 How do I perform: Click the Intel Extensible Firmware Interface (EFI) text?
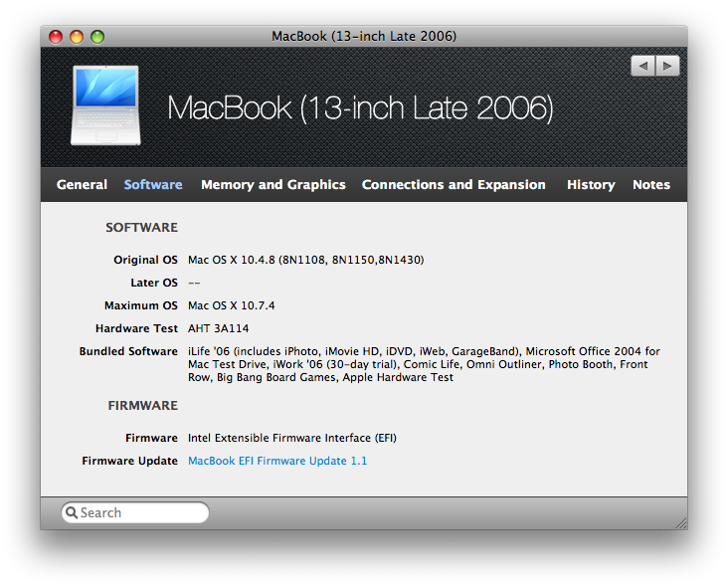pos(292,438)
